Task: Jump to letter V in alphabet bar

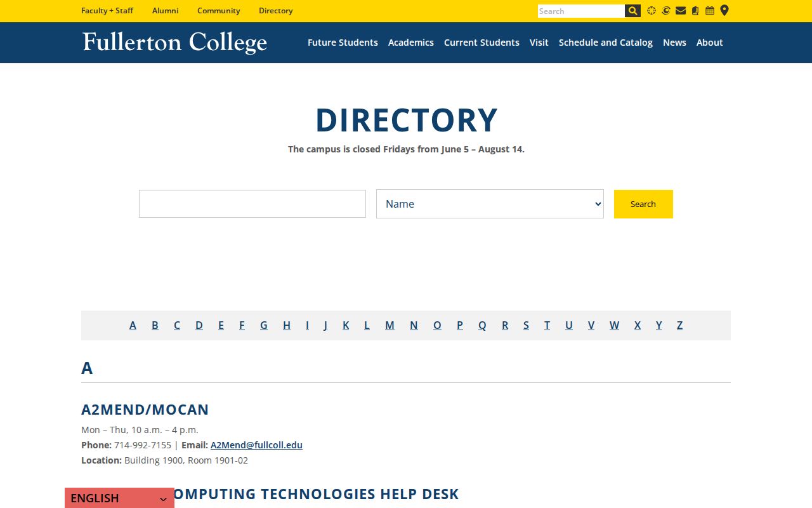Action: (591, 325)
